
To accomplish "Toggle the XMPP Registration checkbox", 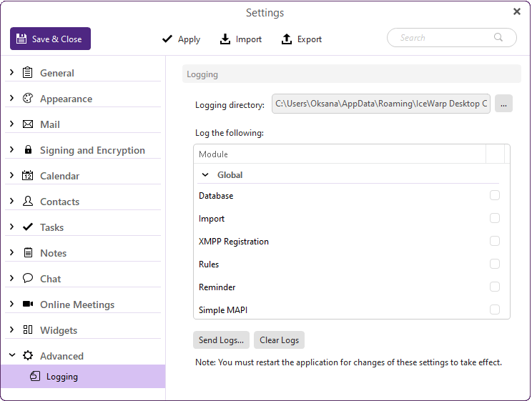I will (494, 241).
